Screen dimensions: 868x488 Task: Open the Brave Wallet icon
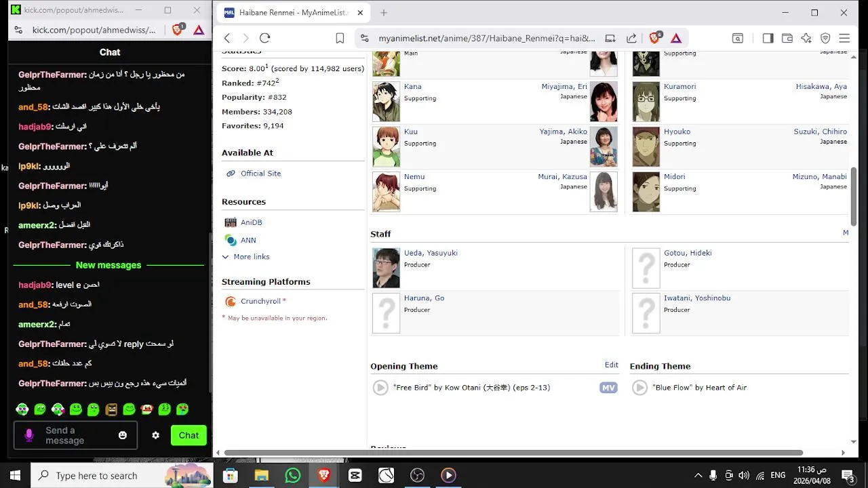tap(787, 39)
